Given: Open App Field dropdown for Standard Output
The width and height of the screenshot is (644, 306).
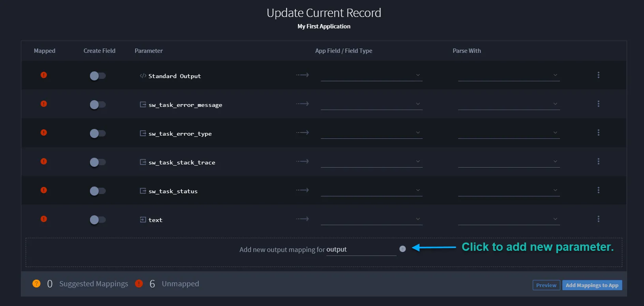Looking at the screenshot, I should tap(372, 75).
